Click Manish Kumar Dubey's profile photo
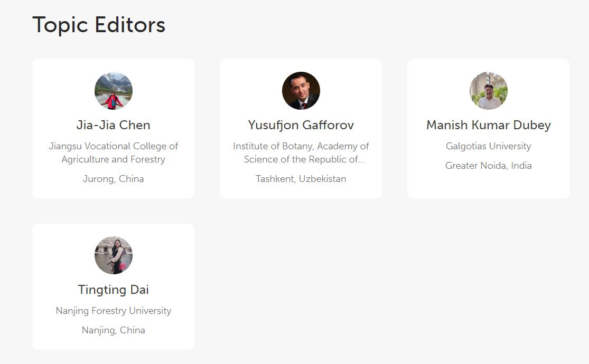Image resolution: width=589 pixels, height=364 pixels. pyautogui.click(x=489, y=91)
